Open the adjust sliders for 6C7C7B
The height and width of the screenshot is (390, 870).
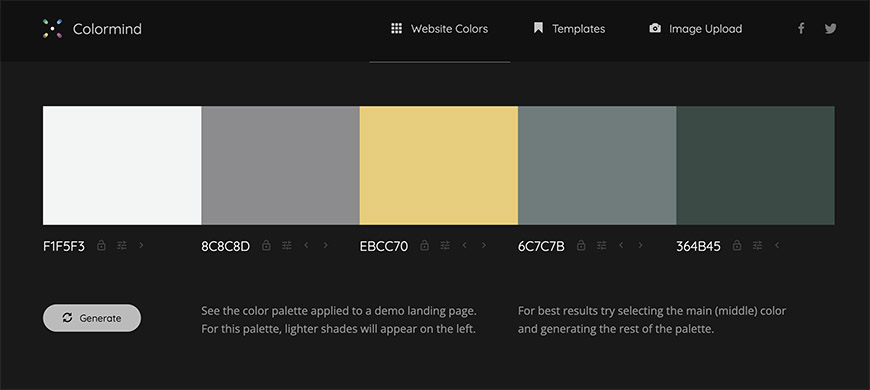[x=601, y=245]
